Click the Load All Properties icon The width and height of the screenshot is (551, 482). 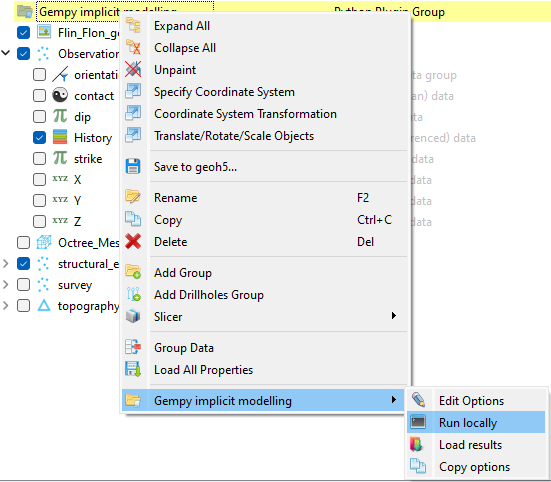click(133, 369)
